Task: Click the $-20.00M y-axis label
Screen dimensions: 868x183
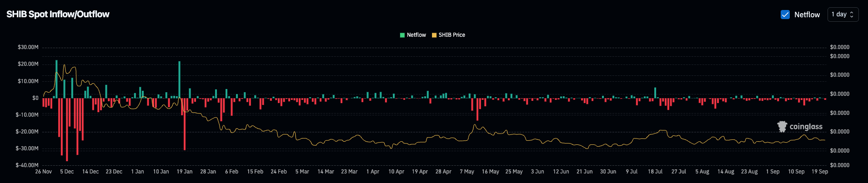Action: [27, 132]
